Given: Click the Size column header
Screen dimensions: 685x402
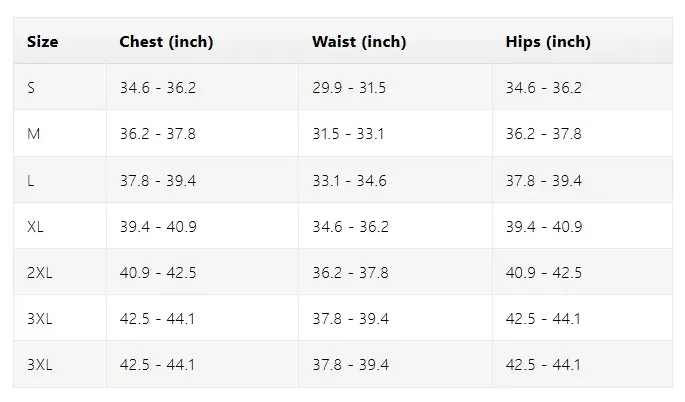Looking at the screenshot, I should pyautogui.click(x=43, y=42).
